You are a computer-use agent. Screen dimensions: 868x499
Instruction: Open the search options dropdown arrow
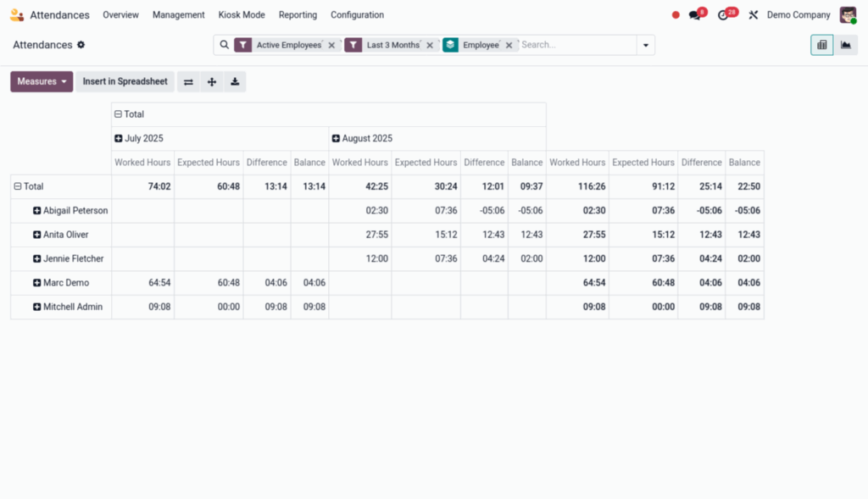(x=646, y=46)
